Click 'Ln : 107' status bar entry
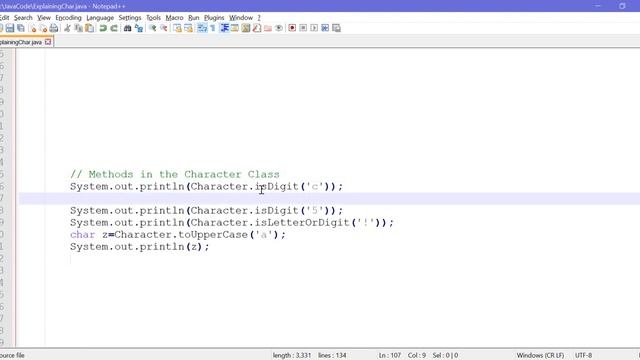Viewport: 640px width, 360px height. click(390, 355)
